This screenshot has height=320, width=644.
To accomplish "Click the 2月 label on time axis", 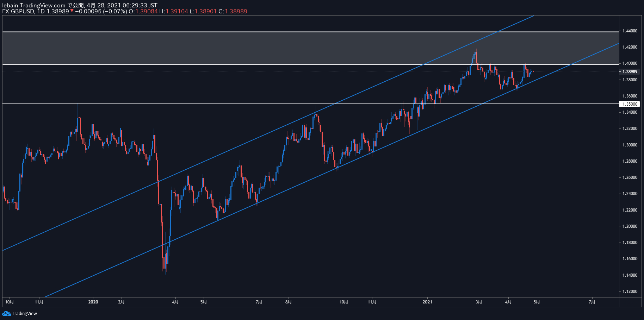I will pos(121,302).
